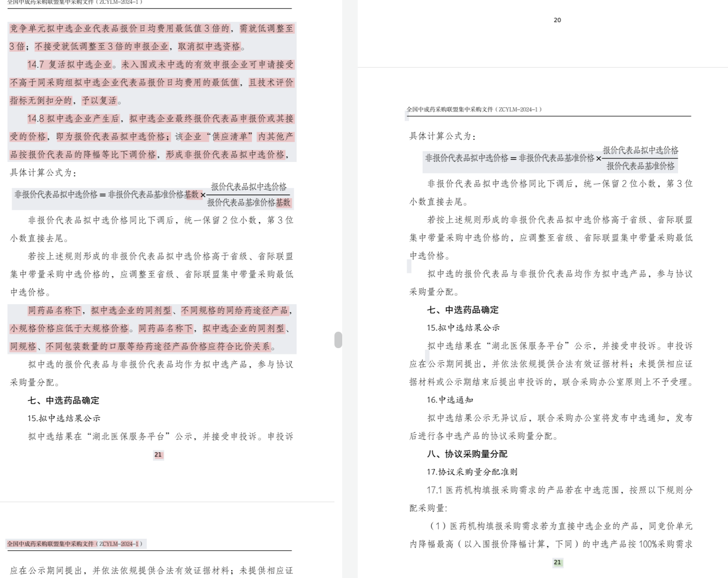Click '应在公示期间提出' line at the bottom of the left pane
Screen dimensions: 728x578
[152, 571]
